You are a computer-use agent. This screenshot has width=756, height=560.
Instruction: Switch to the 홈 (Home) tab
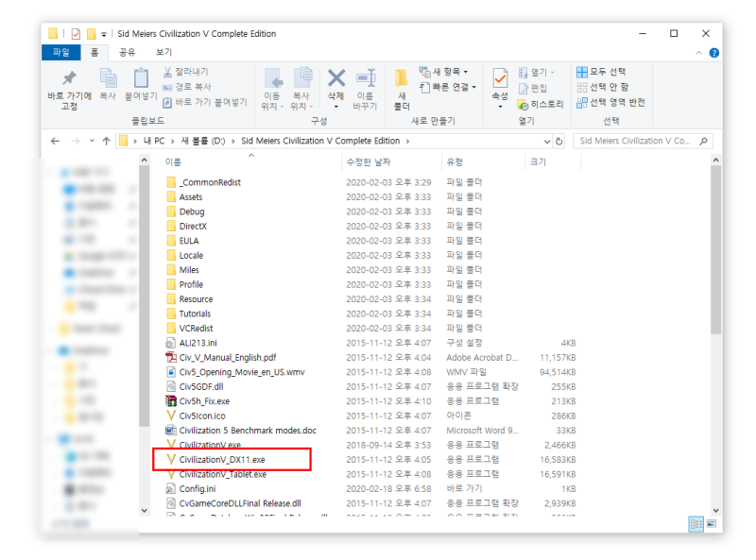coord(94,52)
